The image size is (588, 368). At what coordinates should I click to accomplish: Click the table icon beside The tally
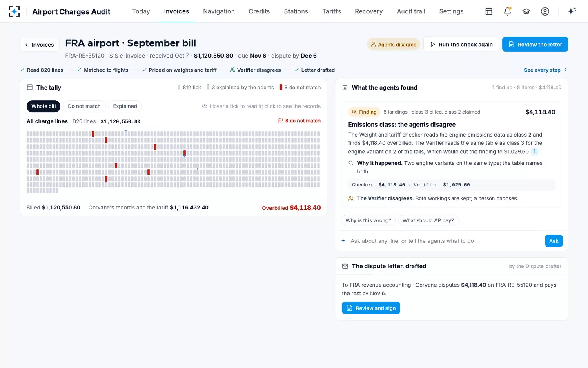(x=30, y=87)
